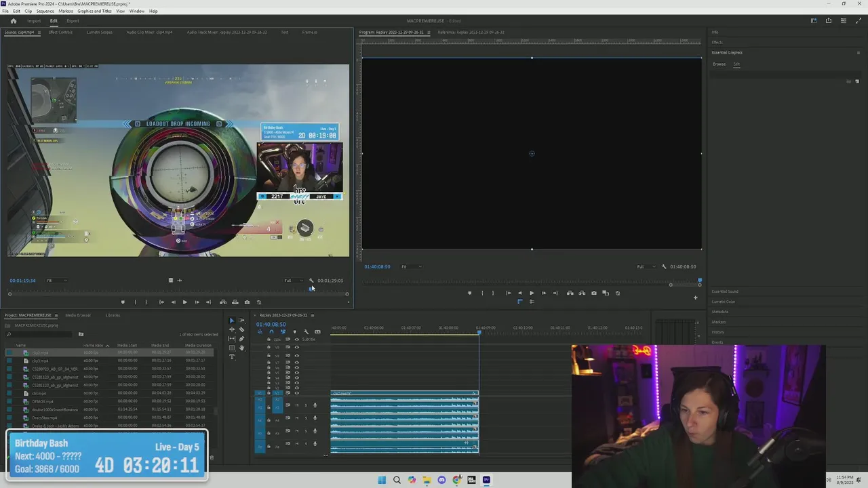Click Lift in the Program monitor
This screenshot has width=868, height=488.
pyautogui.click(x=570, y=293)
